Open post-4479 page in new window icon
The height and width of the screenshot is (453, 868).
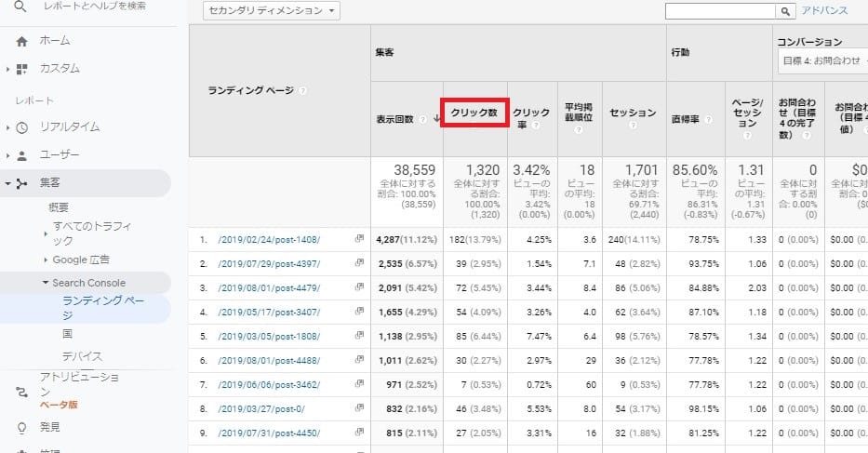pyautogui.click(x=359, y=286)
